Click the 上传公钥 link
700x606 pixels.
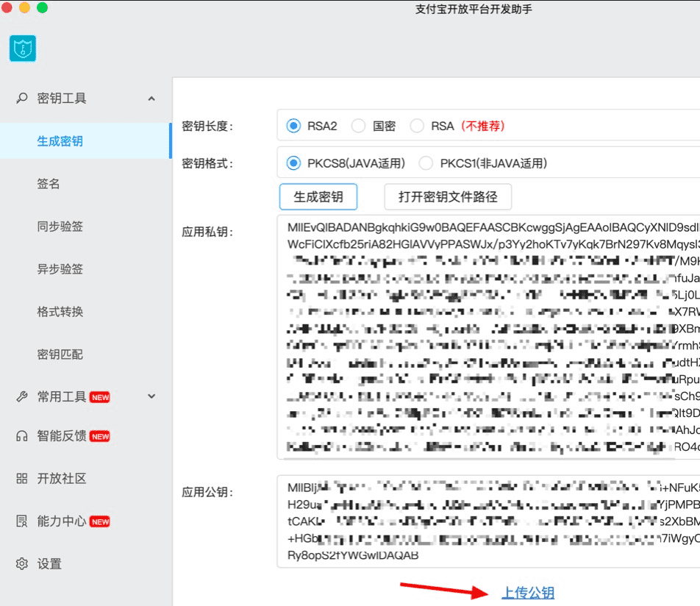pos(528,593)
